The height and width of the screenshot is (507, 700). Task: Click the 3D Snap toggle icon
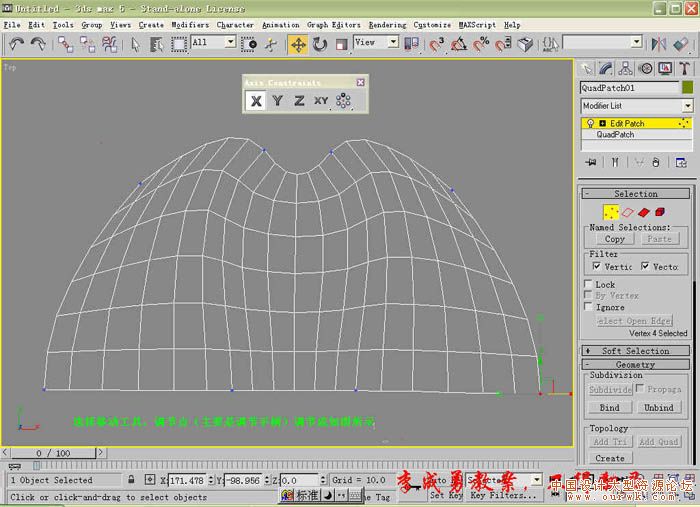[x=436, y=44]
